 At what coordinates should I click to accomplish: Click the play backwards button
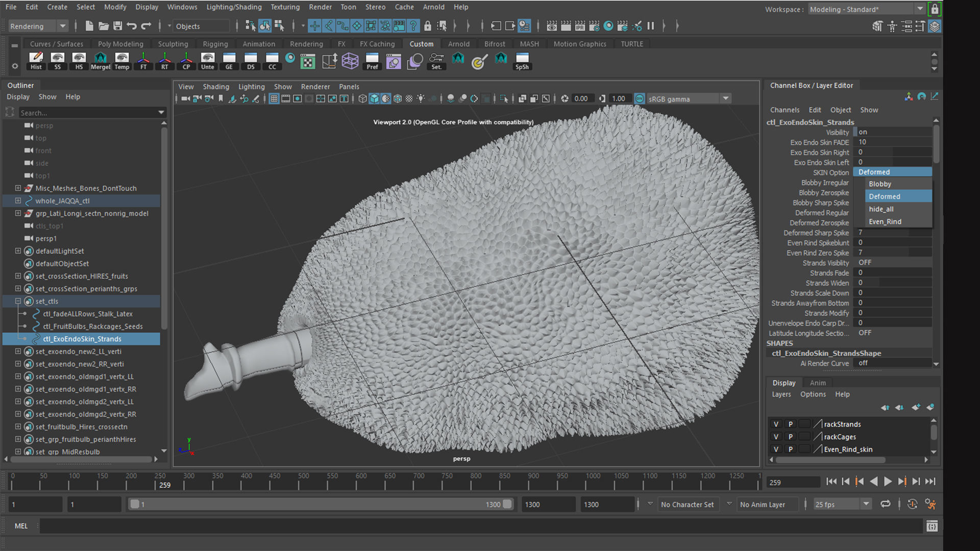874,482
